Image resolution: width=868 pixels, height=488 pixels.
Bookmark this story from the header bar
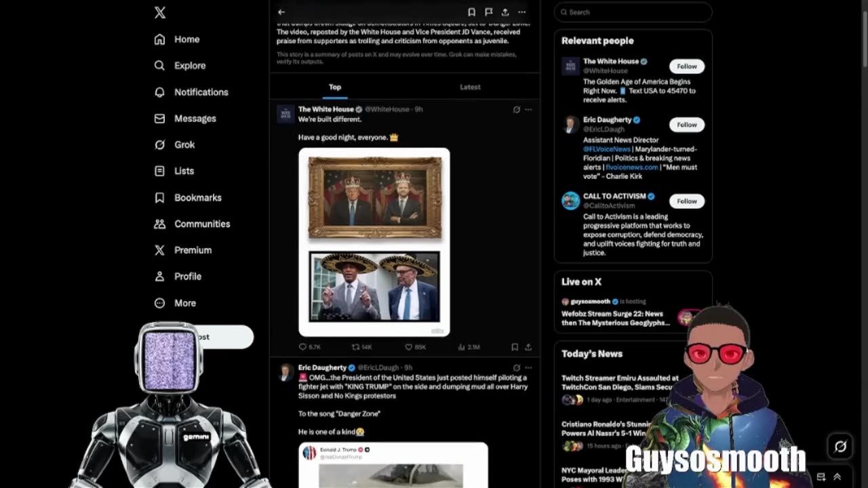coord(471,12)
